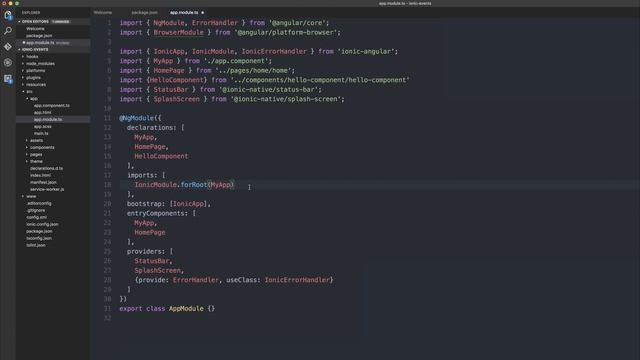640x360 pixels.
Task: Click 'entryComponents: [' line
Action: point(161,213)
